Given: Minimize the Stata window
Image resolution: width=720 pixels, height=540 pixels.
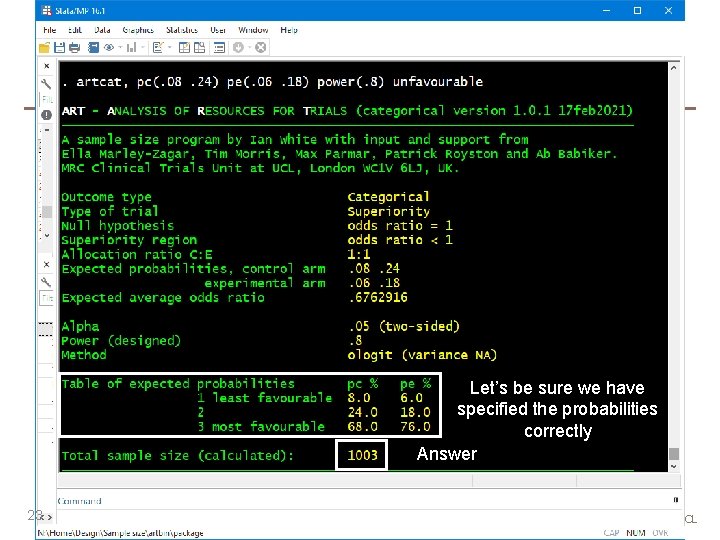Looking at the screenshot, I should coord(607,10).
